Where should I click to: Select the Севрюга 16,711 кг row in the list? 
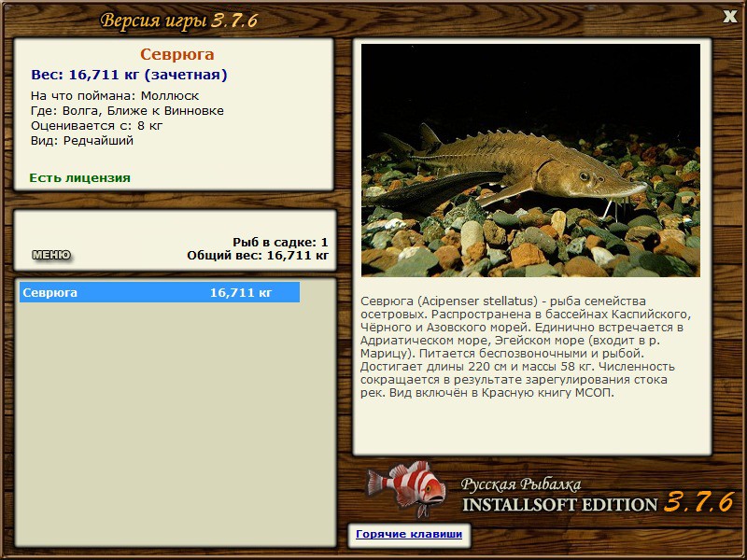point(160,292)
